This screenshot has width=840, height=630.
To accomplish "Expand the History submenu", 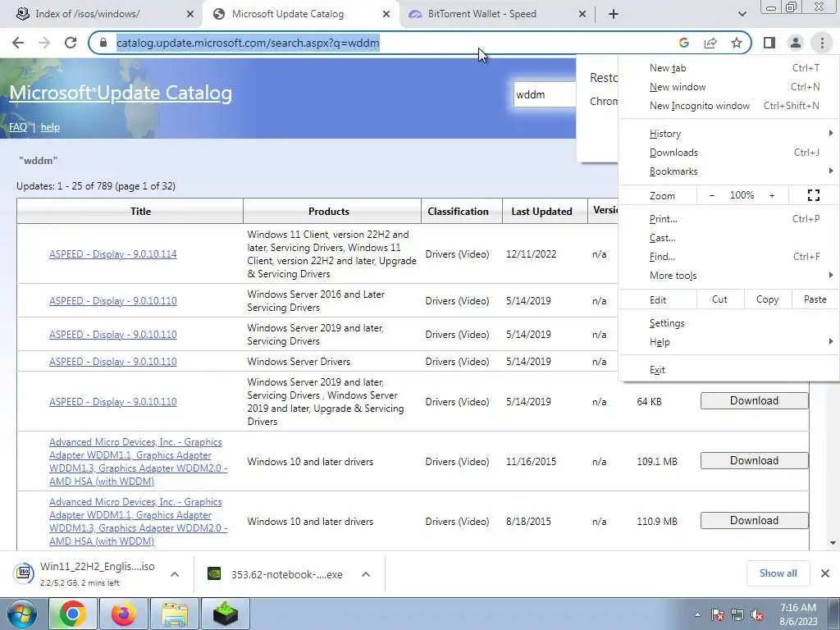I will (729, 134).
